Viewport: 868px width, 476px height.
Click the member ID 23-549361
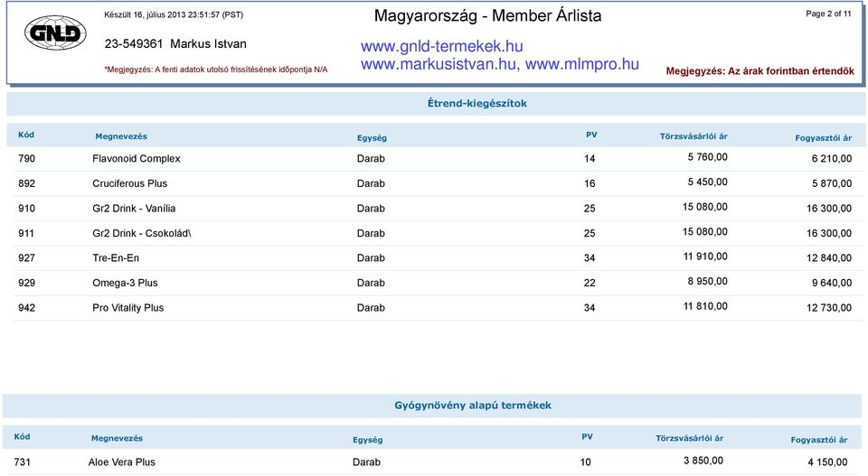tap(134, 43)
